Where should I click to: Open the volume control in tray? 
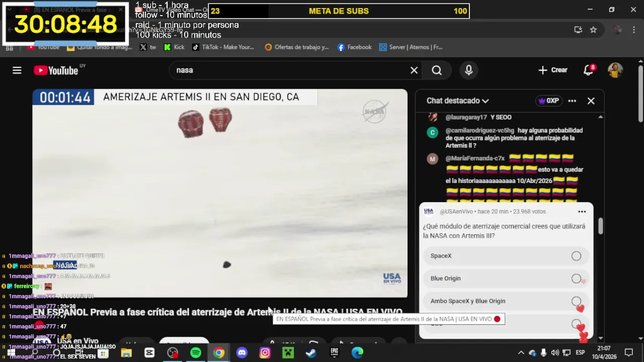[x=555, y=353]
